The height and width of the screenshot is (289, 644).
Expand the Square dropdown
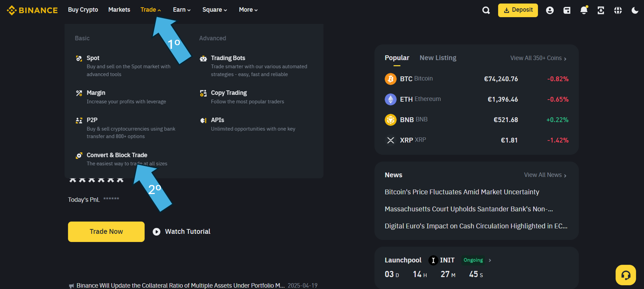click(215, 10)
